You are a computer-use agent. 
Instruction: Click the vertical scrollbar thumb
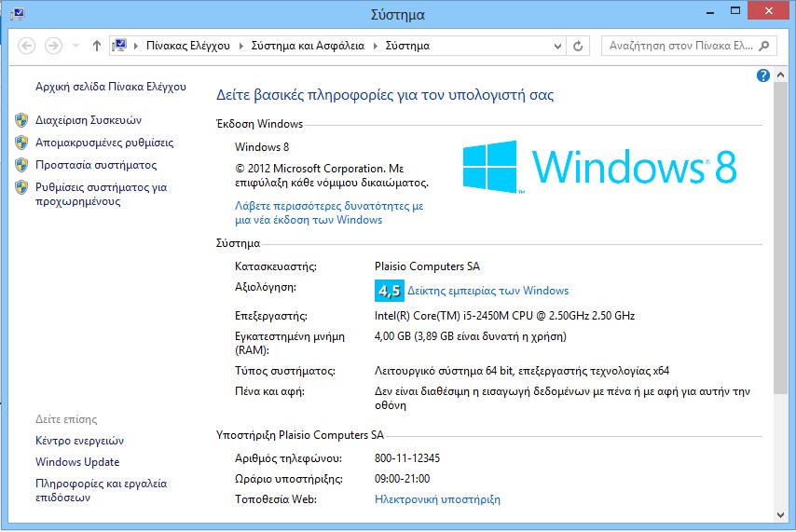coord(781,237)
